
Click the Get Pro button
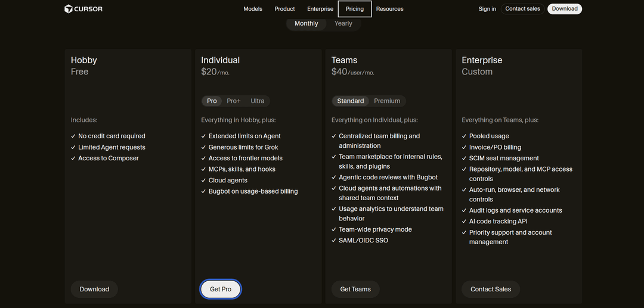pos(221,289)
